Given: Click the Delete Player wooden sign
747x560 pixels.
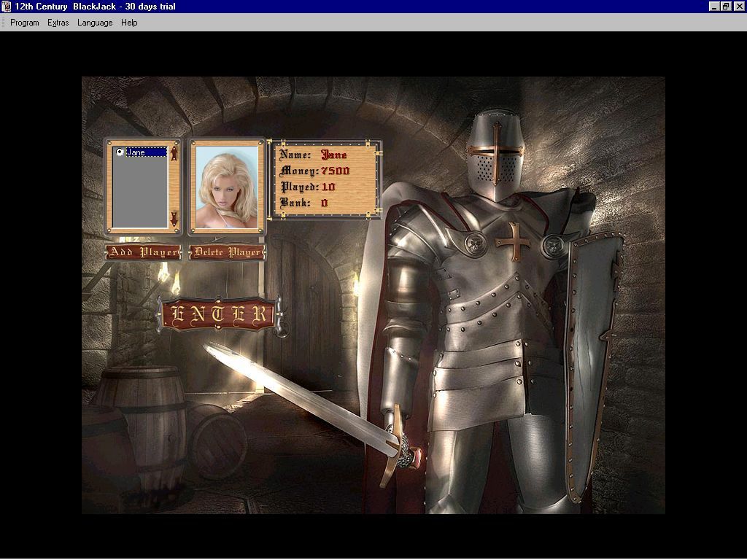Looking at the screenshot, I should tap(226, 252).
